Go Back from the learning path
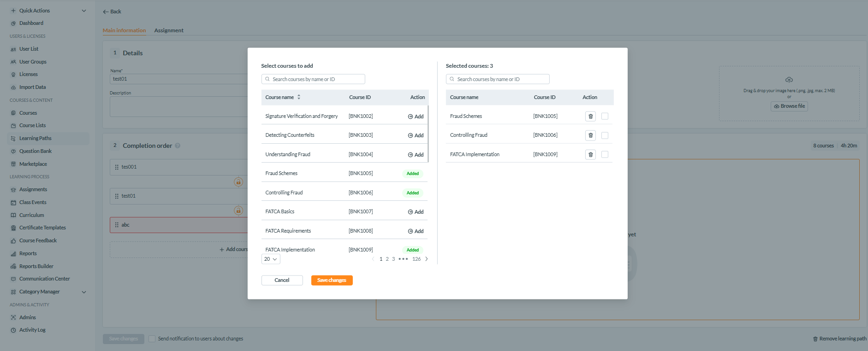The image size is (868, 351). [x=112, y=12]
